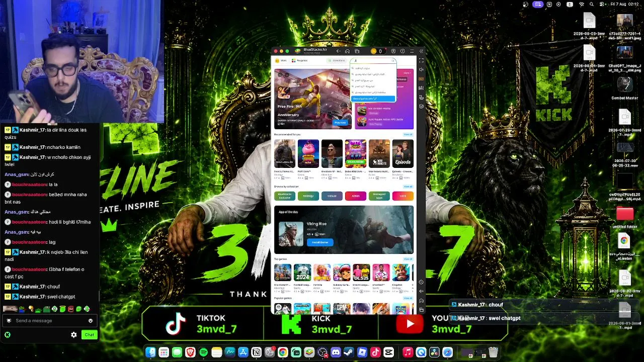Click Android home button in BlueStacks sidebar
This screenshot has height=362, width=644.
[421, 301]
